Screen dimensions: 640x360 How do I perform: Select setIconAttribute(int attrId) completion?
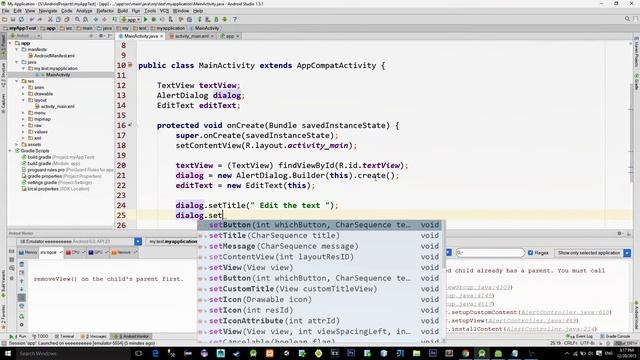[x=319, y=321]
